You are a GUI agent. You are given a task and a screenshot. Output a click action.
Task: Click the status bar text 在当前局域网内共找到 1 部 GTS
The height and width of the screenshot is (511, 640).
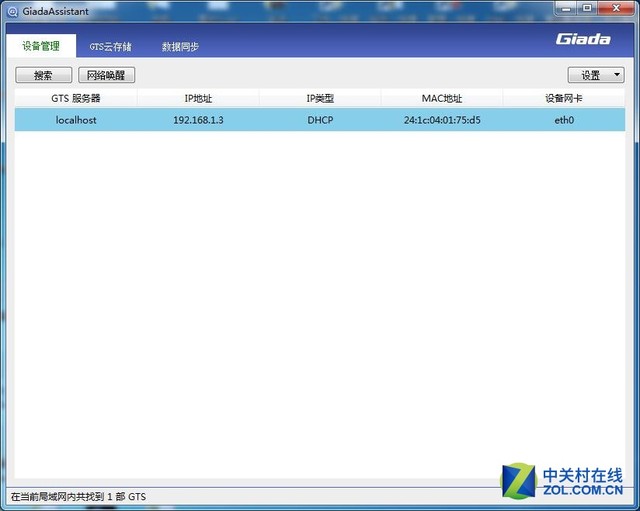tap(78, 497)
